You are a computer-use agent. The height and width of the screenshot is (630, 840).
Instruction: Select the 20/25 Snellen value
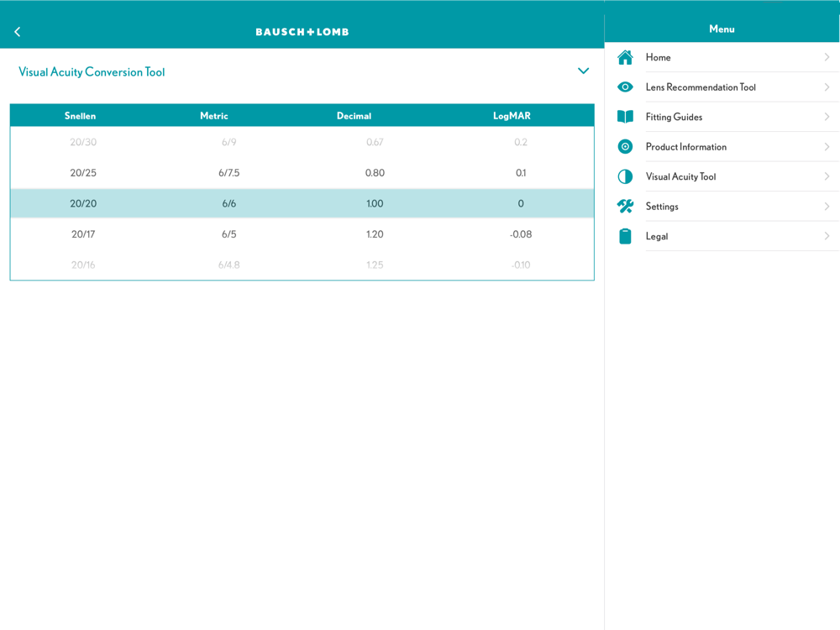click(x=83, y=172)
